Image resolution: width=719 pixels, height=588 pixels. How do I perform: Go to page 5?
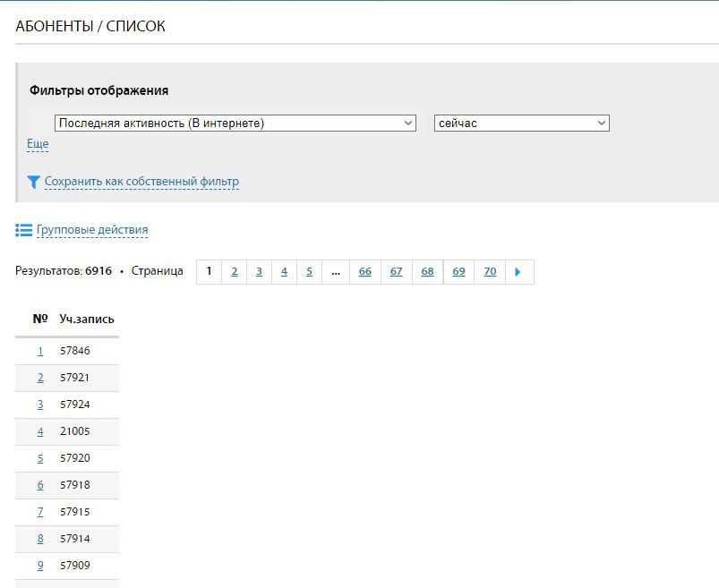[310, 272]
